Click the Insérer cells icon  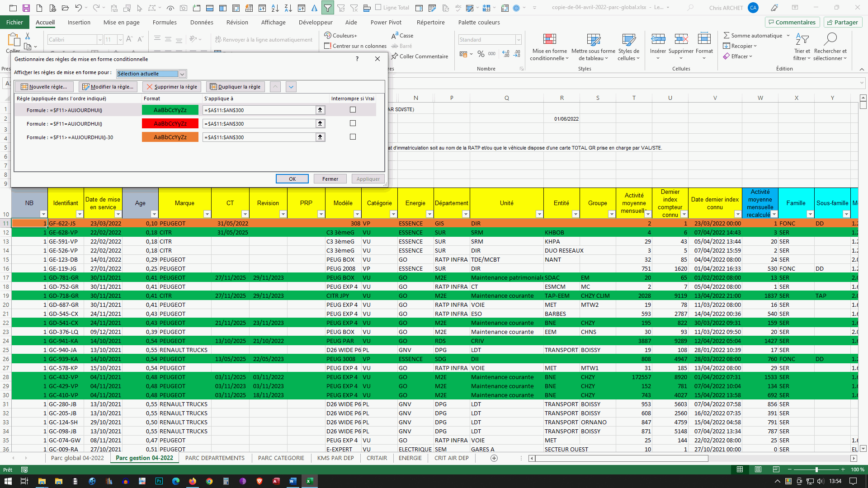(658, 40)
